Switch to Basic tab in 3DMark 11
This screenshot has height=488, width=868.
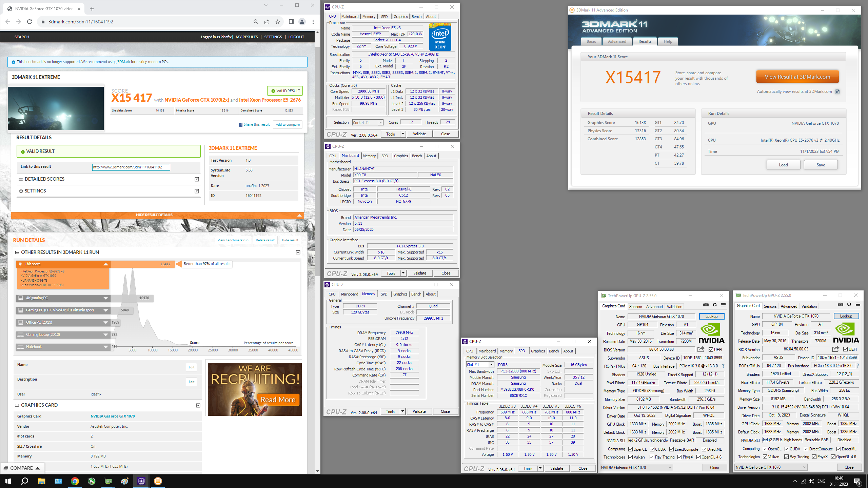pyautogui.click(x=591, y=41)
